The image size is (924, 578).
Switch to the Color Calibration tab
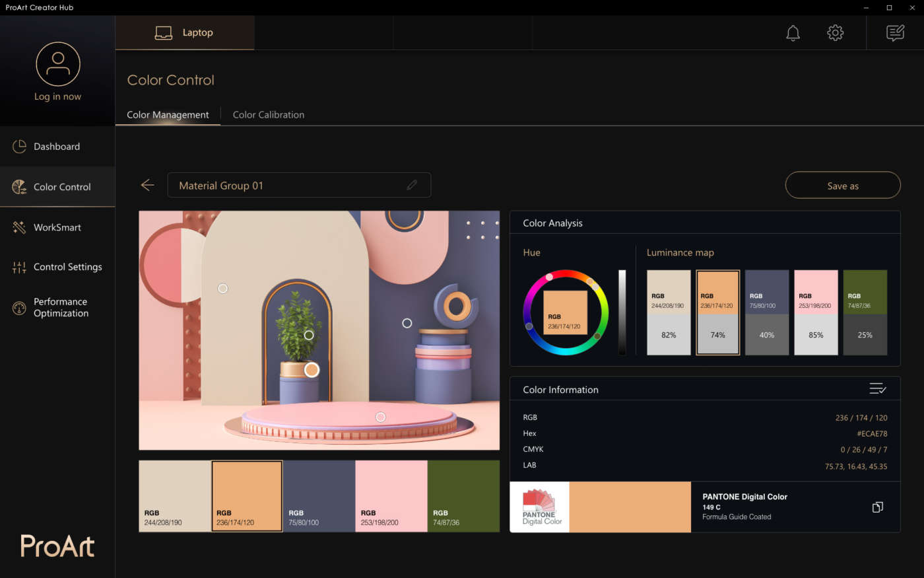point(268,115)
